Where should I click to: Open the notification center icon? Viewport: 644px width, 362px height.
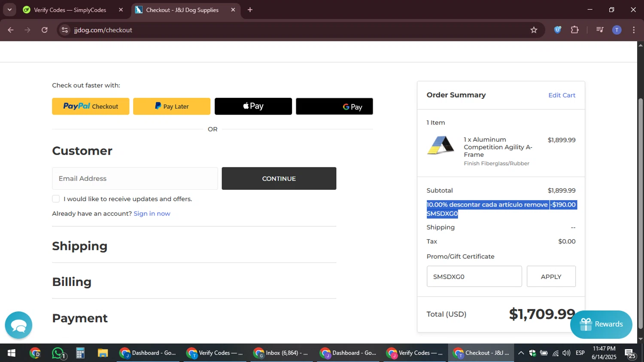630,354
